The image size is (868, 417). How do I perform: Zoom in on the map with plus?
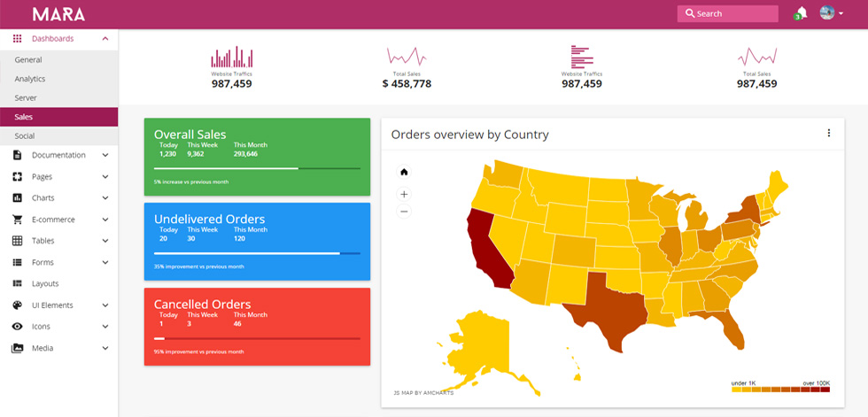(x=404, y=194)
